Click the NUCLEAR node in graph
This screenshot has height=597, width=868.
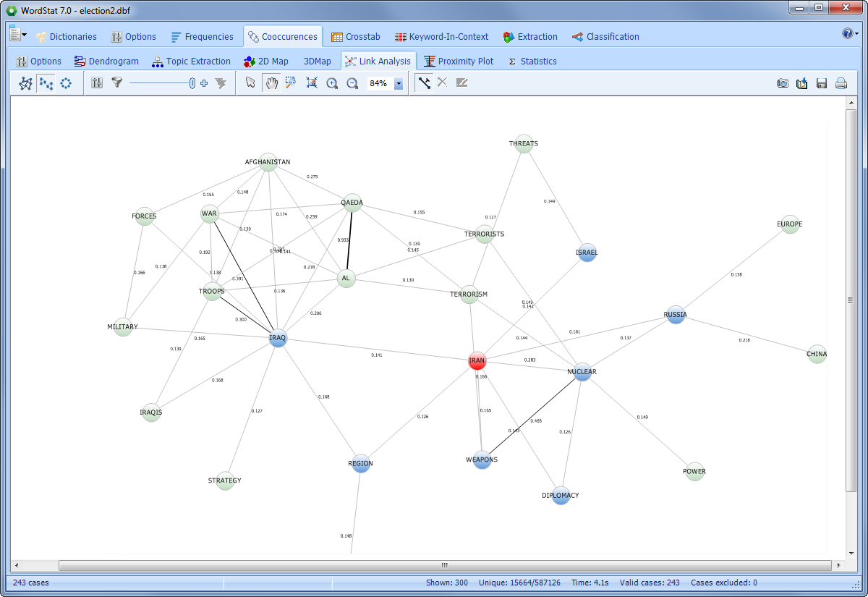click(583, 372)
